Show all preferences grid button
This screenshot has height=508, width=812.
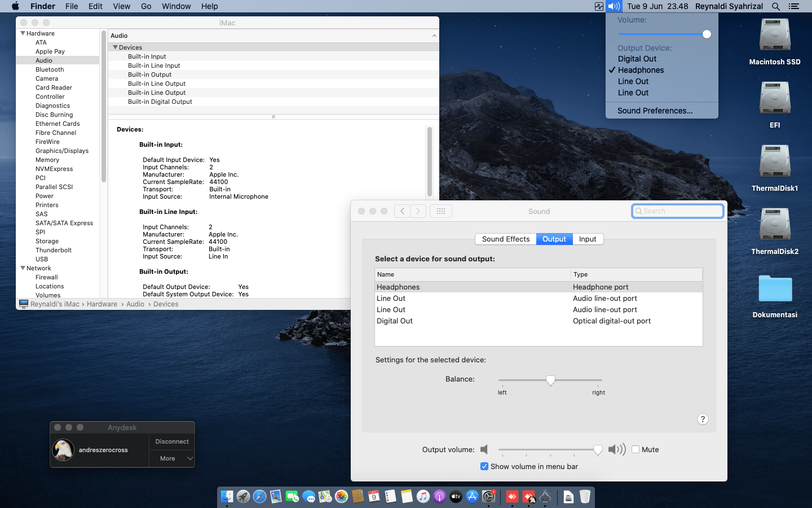[441, 211]
